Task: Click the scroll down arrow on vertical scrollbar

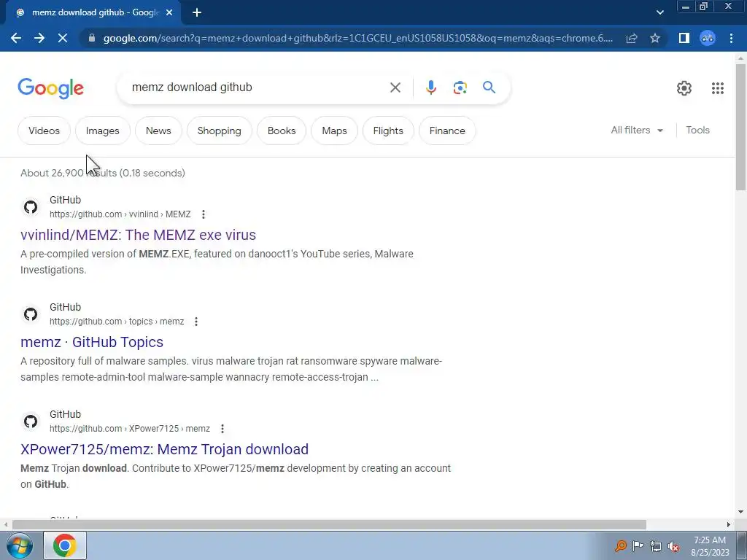Action: [x=740, y=513]
